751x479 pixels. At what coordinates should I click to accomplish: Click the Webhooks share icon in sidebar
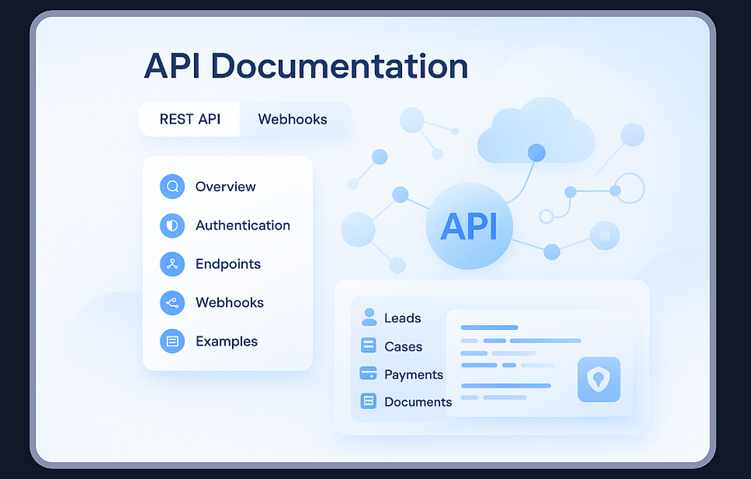point(172,302)
